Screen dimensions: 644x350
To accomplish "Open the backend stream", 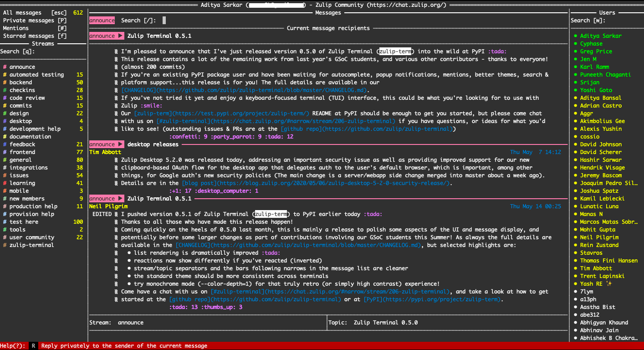I will [x=43, y=82].
